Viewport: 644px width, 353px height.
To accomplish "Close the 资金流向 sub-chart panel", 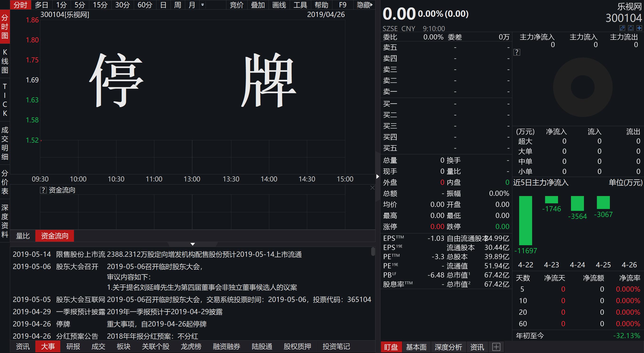I will pos(372,188).
